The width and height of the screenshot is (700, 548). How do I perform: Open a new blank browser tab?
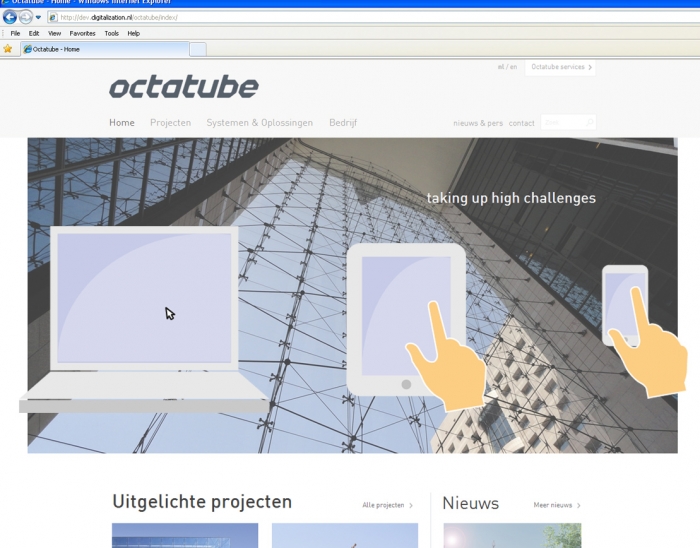click(x=198, y=49)
